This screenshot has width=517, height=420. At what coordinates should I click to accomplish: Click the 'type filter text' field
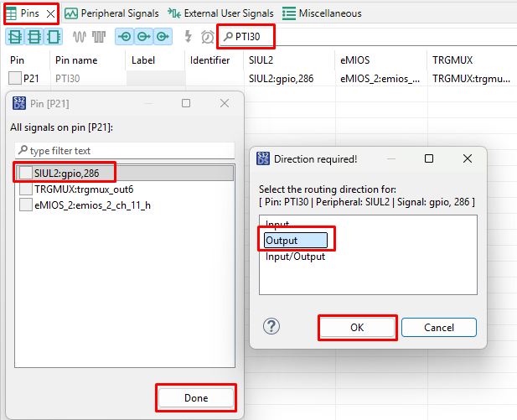point(126,151)
